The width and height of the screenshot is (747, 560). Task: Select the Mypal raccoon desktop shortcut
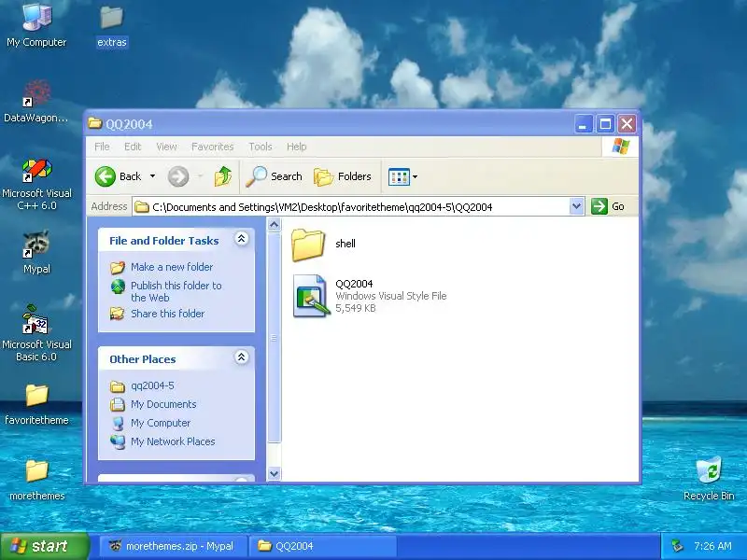pyautogui.click(x=36, y=252)
